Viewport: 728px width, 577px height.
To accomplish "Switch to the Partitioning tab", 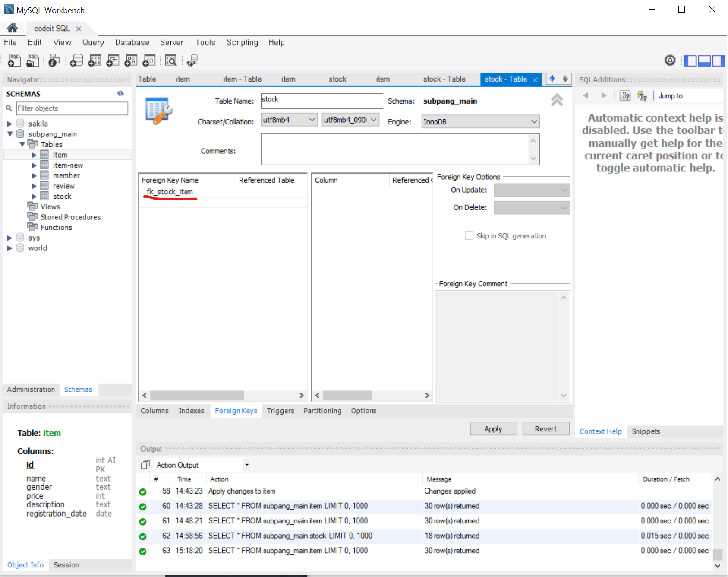I will (x=322, y=411).
